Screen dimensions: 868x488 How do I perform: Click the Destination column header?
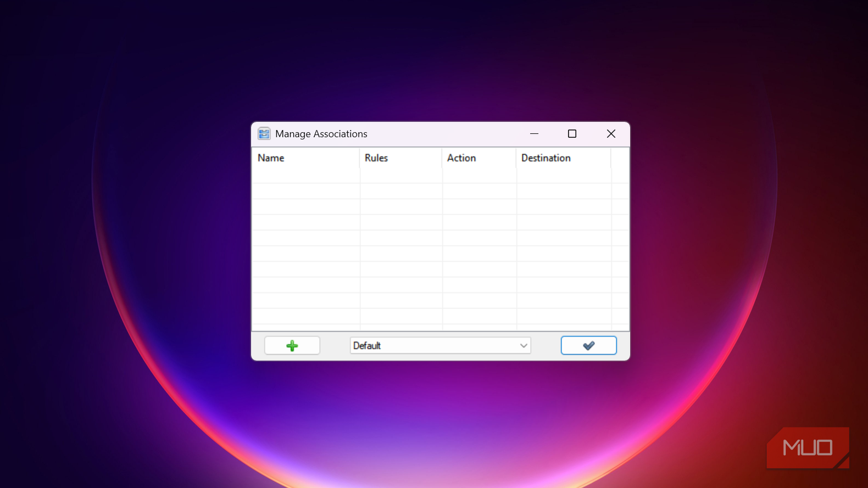564,158
